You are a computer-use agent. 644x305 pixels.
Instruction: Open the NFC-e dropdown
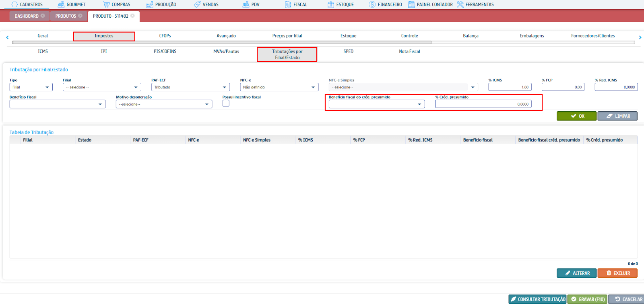(279, 87)
